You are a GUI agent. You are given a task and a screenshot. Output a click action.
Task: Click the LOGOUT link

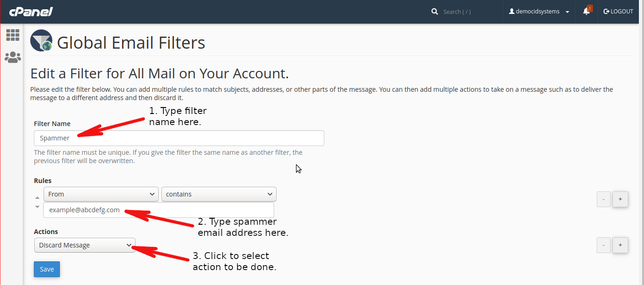(x=618, y=12)
